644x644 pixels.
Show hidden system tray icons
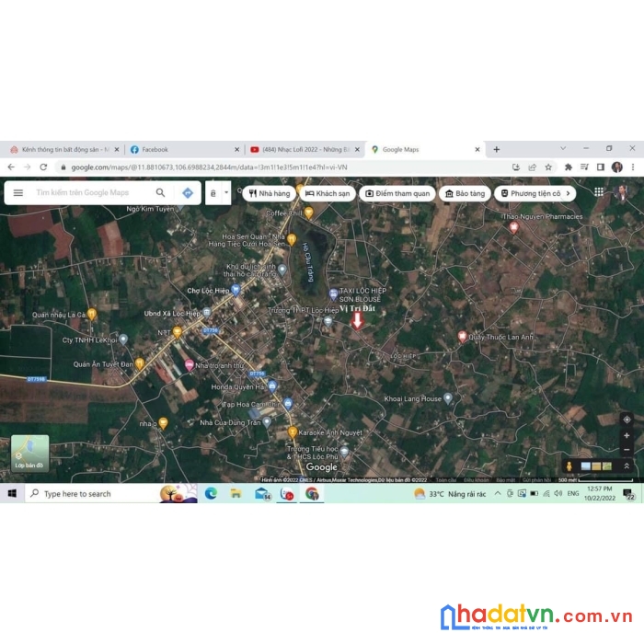[498, 493]
